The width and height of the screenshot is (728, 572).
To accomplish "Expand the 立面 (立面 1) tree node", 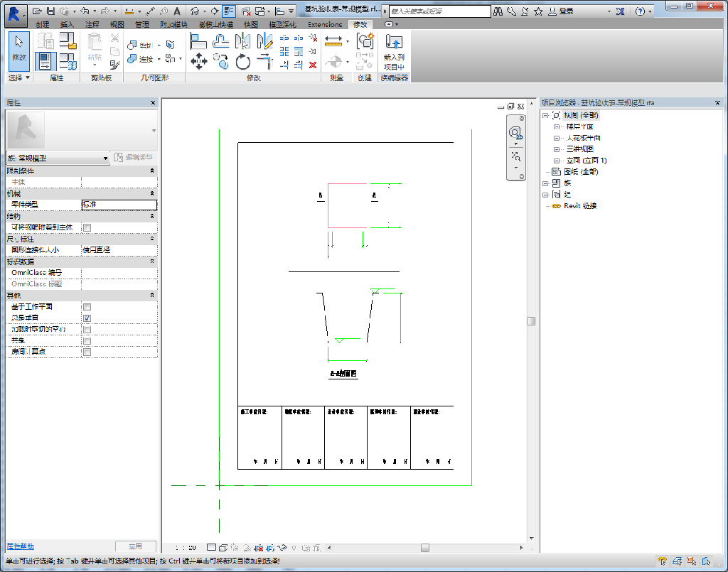I will [556, 161].
